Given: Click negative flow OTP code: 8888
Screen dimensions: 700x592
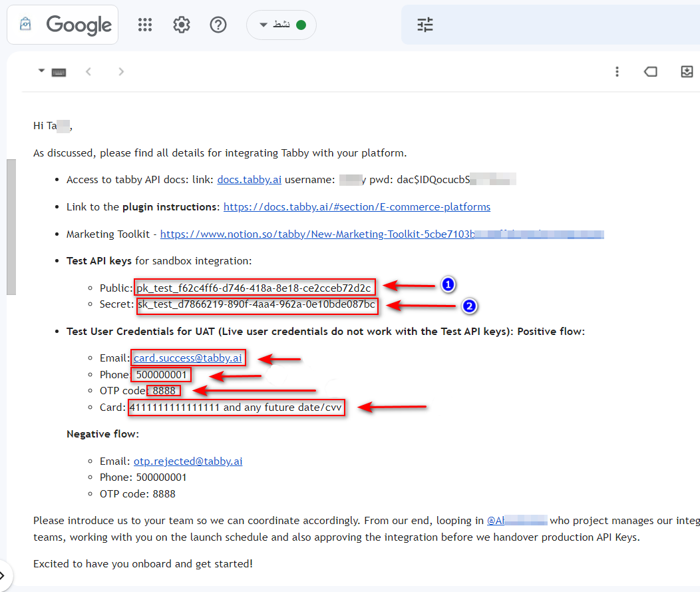Looking at the screenshot, I should coord(138,493).
